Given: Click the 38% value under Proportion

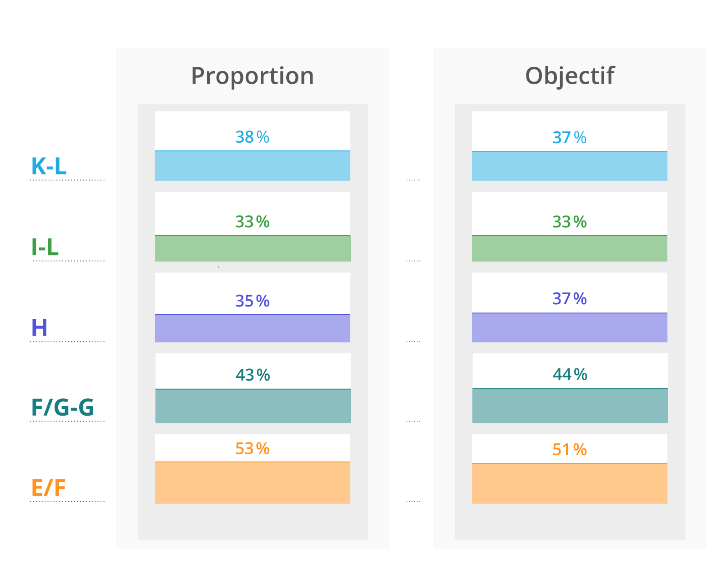Looking at the screenshot, I should (x=252, y=137).
